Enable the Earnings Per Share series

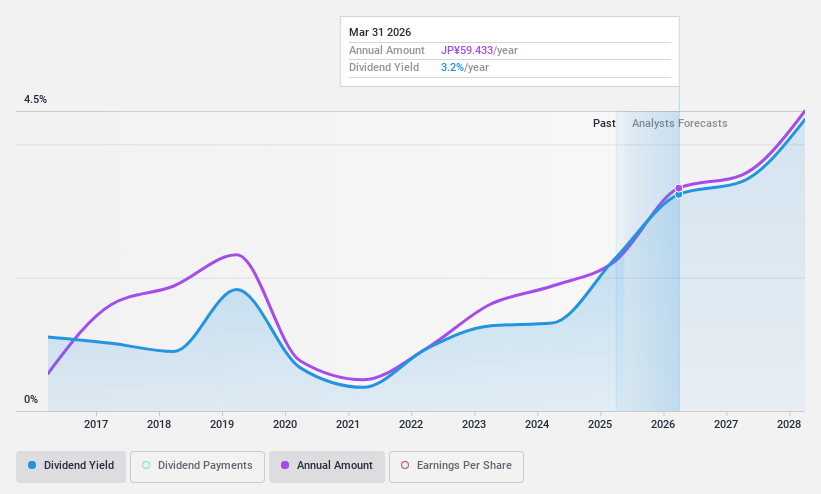(x=456, y=466)
